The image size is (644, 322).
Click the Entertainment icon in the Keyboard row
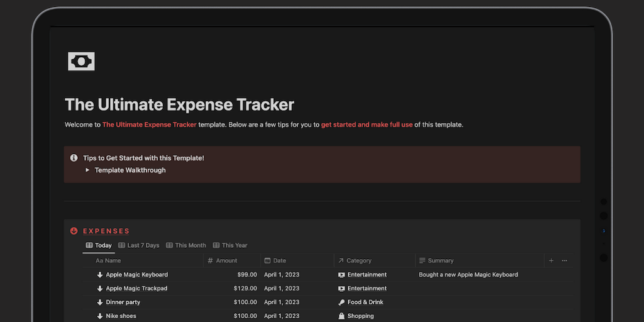tap(341, 275)
